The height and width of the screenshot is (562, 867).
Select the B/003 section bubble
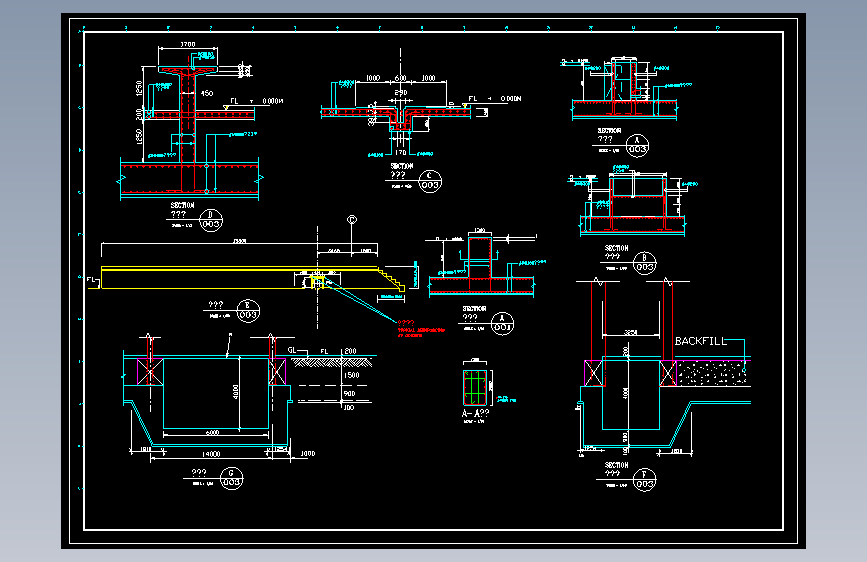coord(645,263)
